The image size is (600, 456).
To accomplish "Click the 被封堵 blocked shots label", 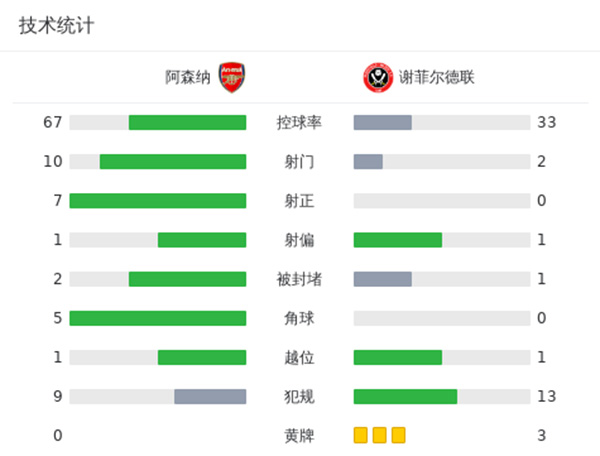I will point(299,279).
